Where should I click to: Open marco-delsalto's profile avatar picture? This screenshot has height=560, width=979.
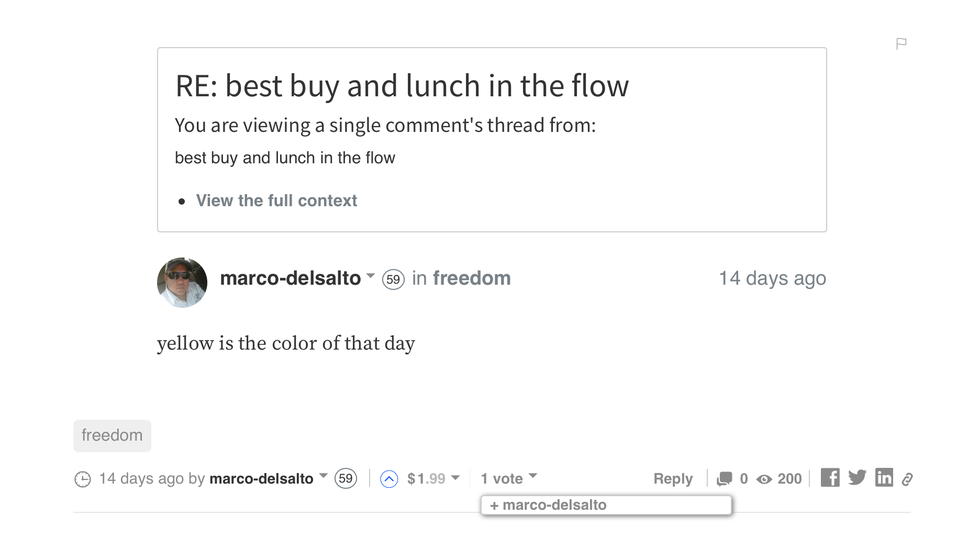point(182,283)
